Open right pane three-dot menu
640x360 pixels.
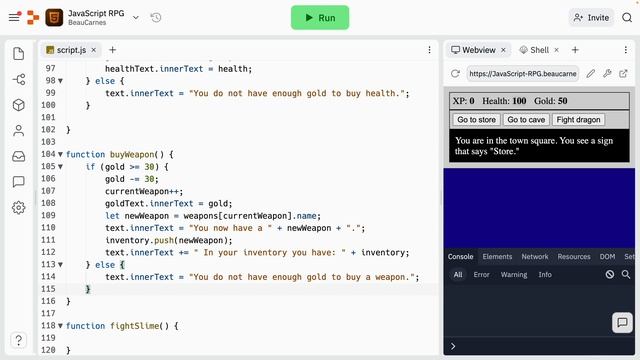[x=626, y=50]
